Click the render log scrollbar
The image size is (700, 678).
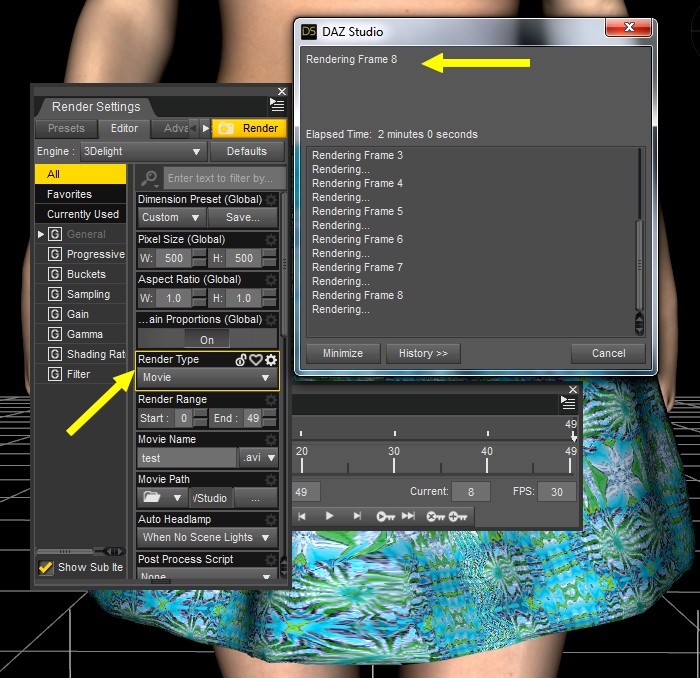coord(639,264)
